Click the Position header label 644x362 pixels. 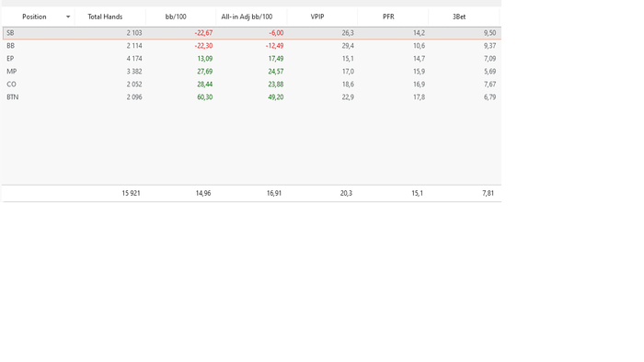(34, 17)
